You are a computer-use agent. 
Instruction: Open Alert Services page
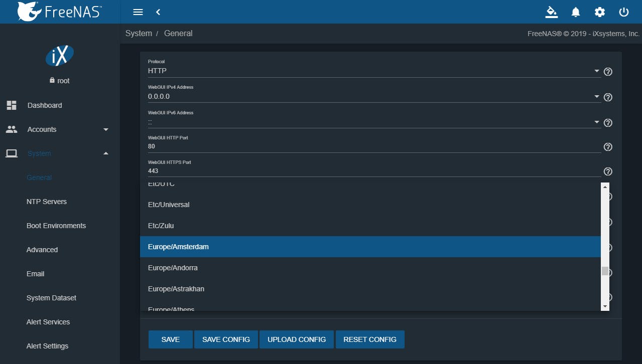[x=48, y=322]
